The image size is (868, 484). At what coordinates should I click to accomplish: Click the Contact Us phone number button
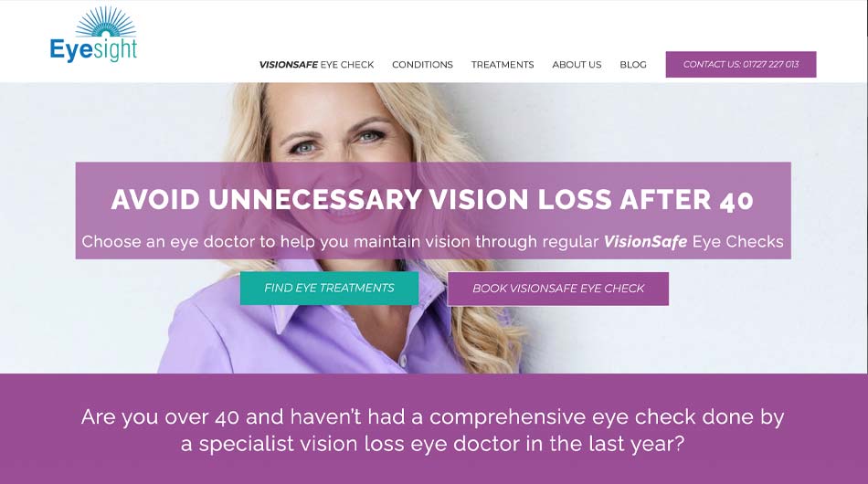click(741, 64)
